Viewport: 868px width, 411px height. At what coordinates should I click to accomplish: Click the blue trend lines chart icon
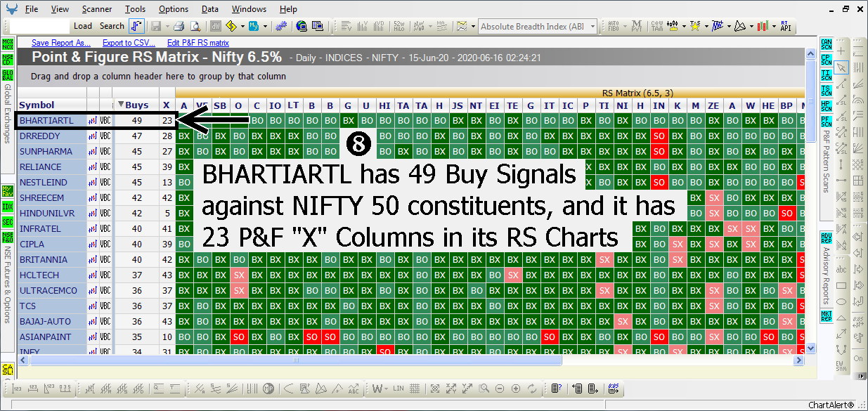click(x=718, y=26)
